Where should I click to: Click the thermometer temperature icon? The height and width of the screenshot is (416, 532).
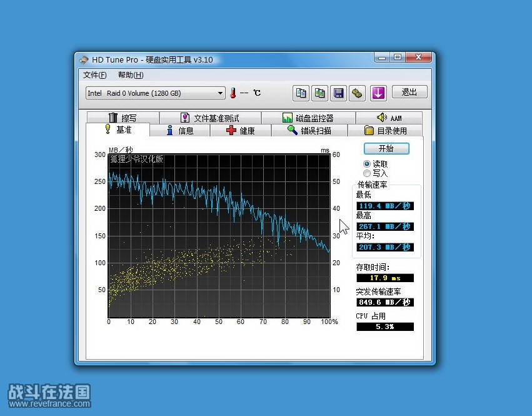coord(233,93)
